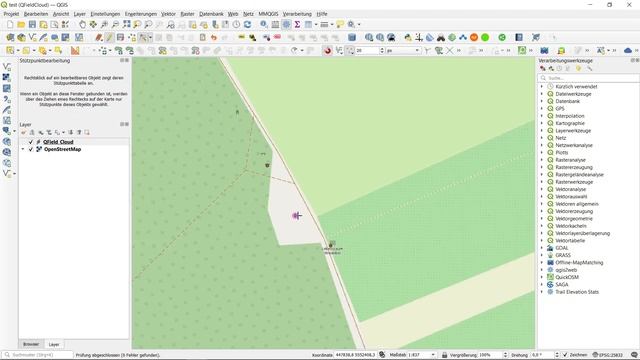The height and width of the screenshot is (360, 640).
Task: Click the Drehung rotation stepper
Action: click(556, 355)
